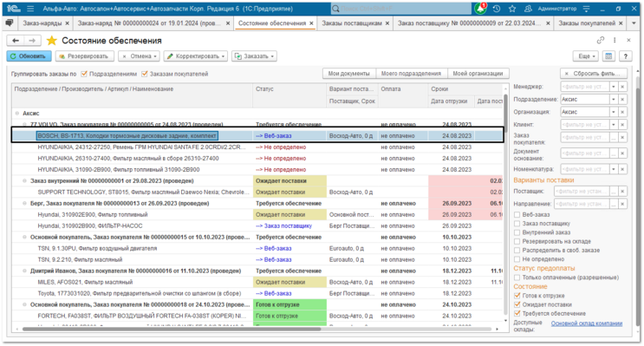Image resolution: width=644 pixels, height=346 pixels.
Task: Select the Мои документы filter tab
Action: (349, 74)
